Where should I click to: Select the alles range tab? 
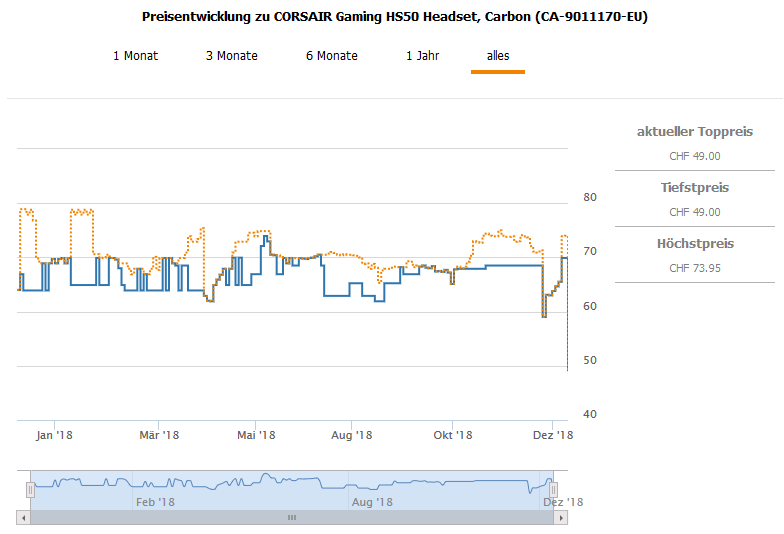498,56
